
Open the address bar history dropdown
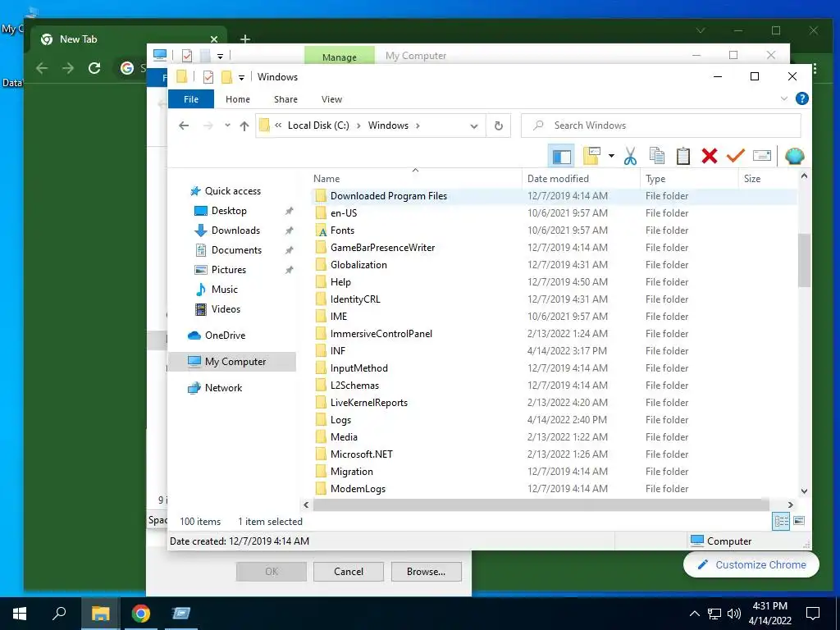point(473,126)
